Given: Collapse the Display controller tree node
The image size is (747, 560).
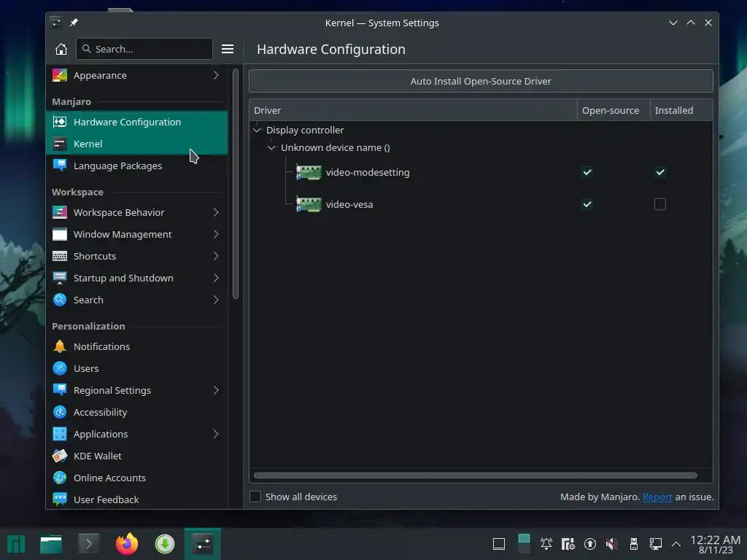Looking at the screenshot, I should click(258, 130).
